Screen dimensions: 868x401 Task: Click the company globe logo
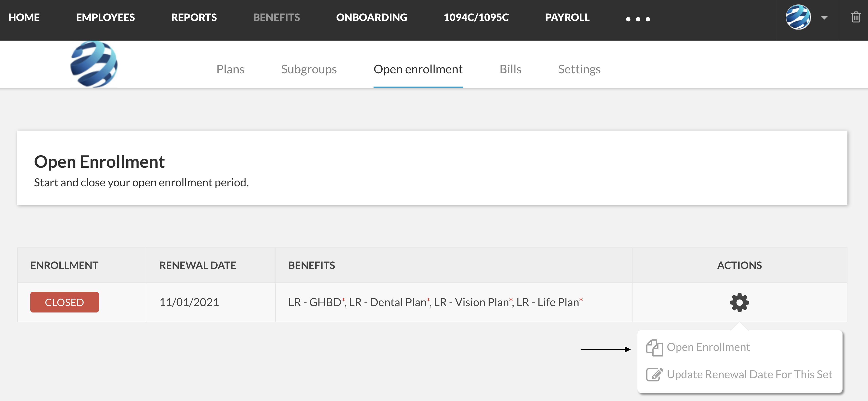(x=94, y=64)
